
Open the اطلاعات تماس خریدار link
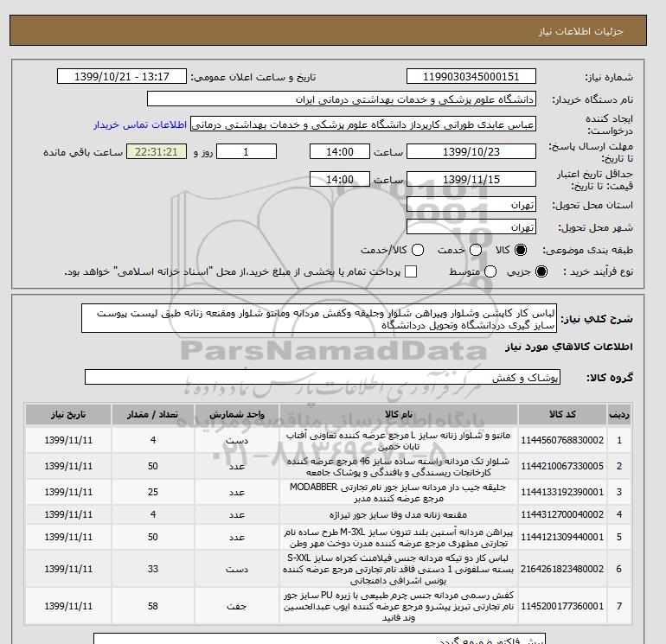tap(140, 124)
